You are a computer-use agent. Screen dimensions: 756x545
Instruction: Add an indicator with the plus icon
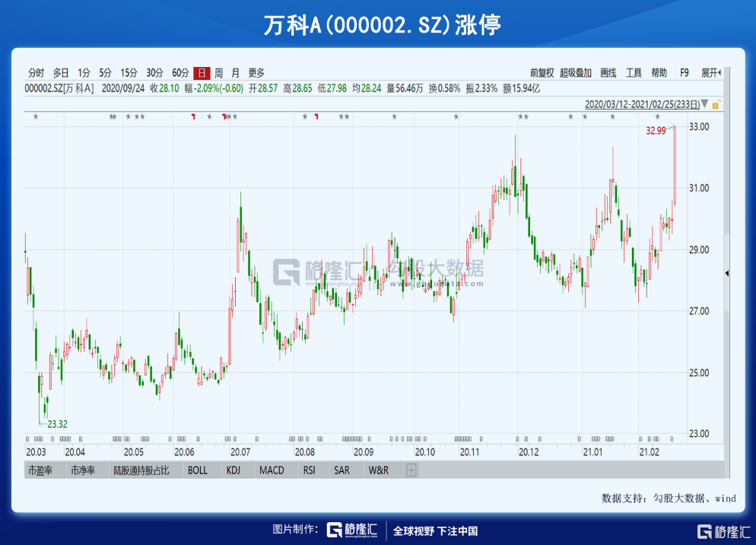411,470
